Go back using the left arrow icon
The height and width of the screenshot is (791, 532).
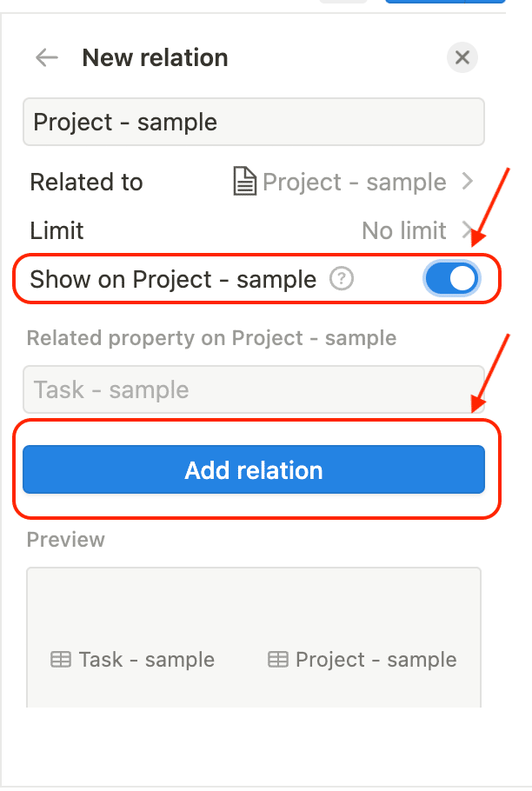click(47, 57)
